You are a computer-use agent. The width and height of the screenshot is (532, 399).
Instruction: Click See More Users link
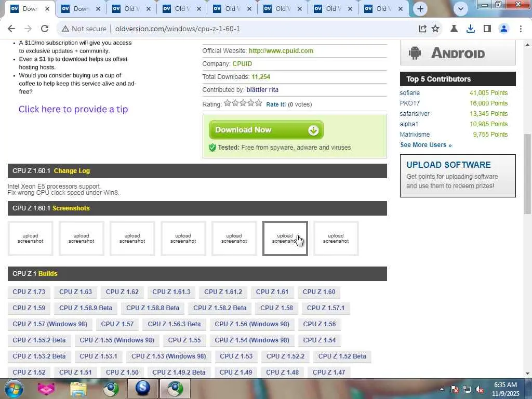(426, 145)
